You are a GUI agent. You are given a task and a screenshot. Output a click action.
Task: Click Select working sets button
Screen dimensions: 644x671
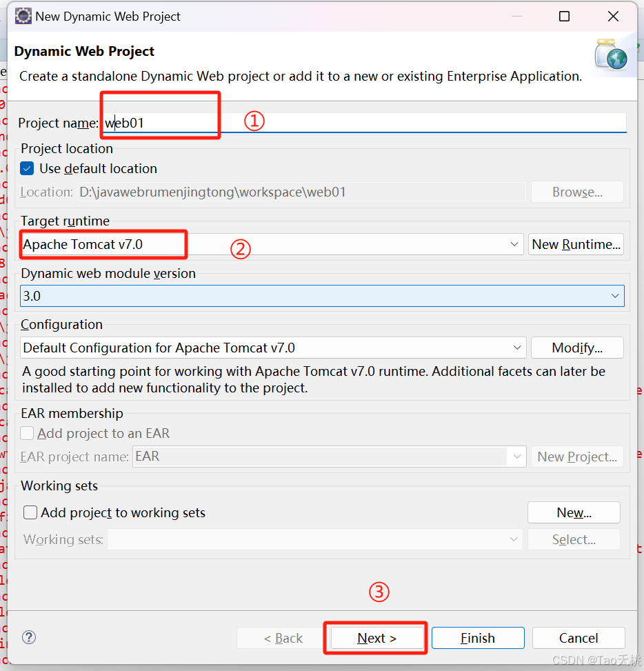tap(574, 539)
